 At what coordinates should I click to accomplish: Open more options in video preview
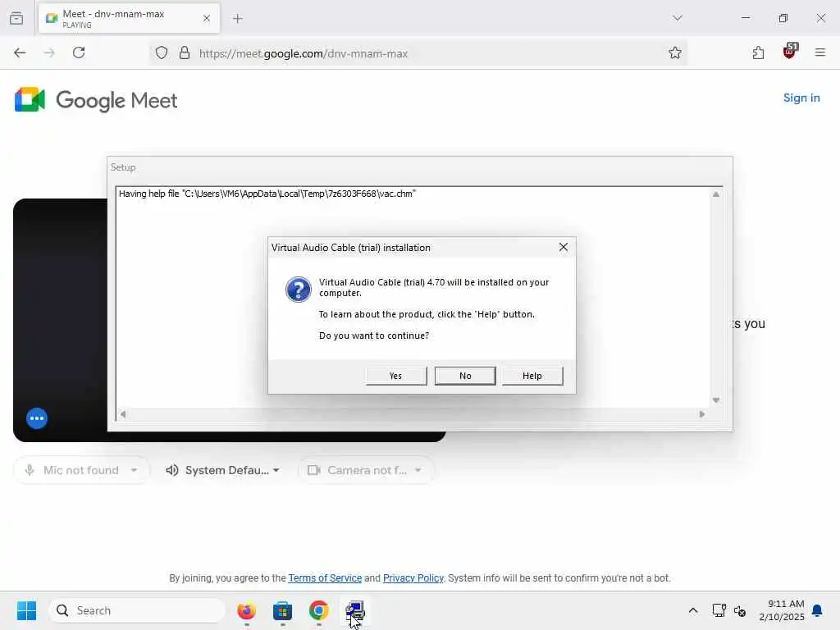(37, 418)
